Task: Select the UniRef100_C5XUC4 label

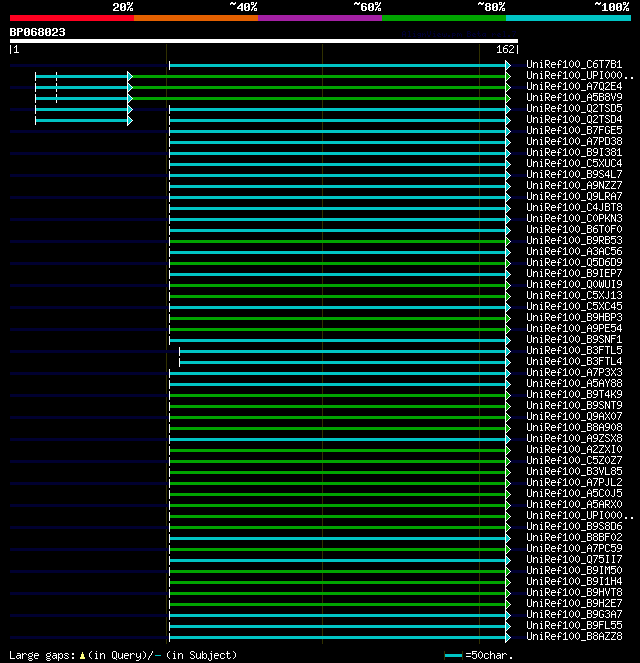Action: pyautogui.click(x=574, y=164)
